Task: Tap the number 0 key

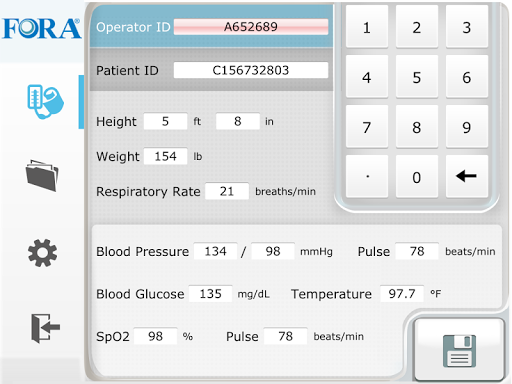Action: (x=417, y=176)
